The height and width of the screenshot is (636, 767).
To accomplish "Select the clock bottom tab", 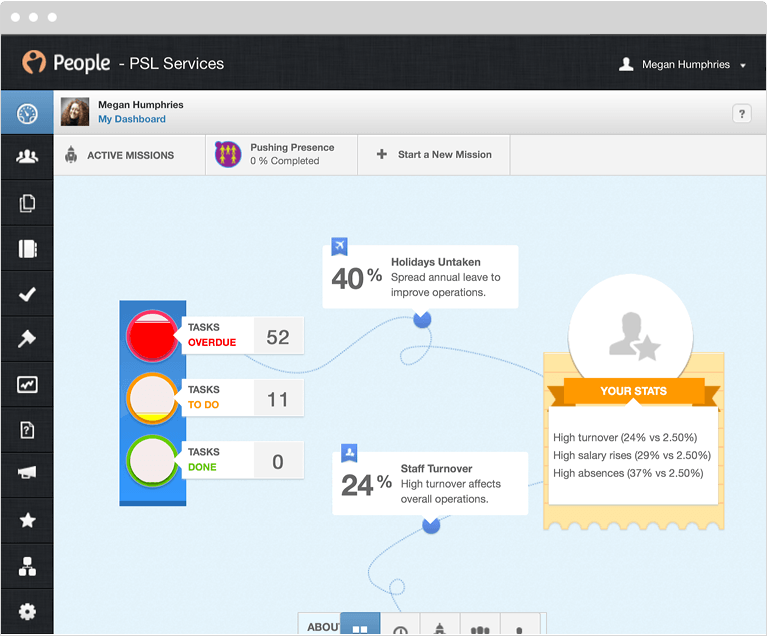I will (x=400, y=625).
